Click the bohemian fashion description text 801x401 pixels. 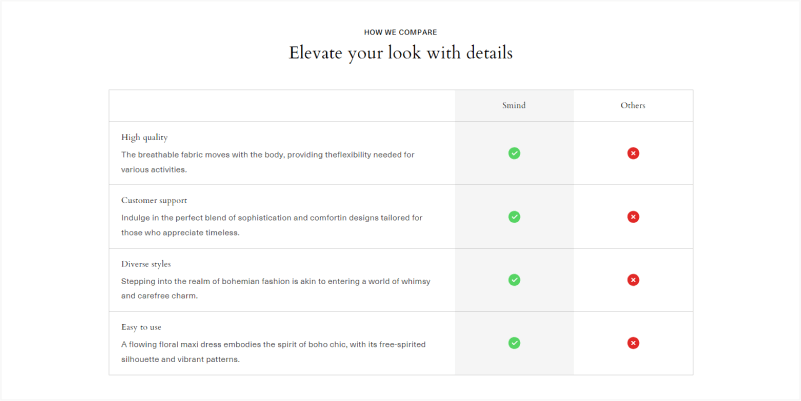pyautogui.click(x=275, y=288)
